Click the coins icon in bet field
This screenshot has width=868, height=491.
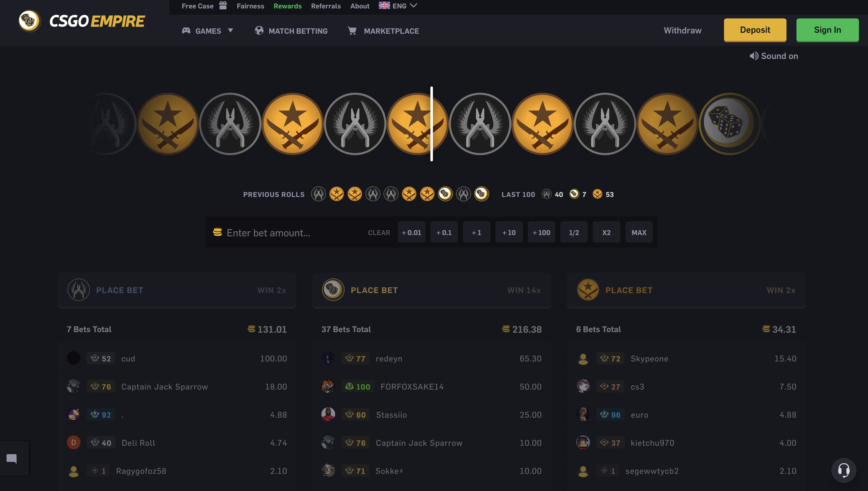point(217,232)
